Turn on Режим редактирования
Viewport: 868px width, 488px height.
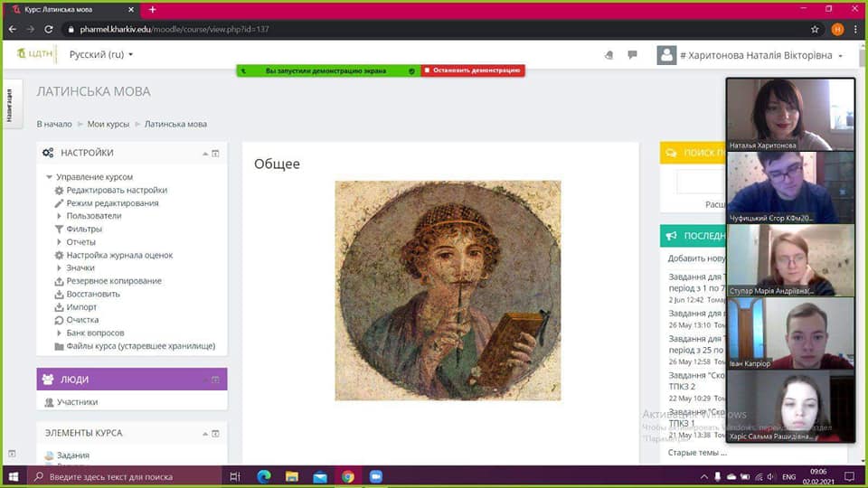click(x=112, y=203)
